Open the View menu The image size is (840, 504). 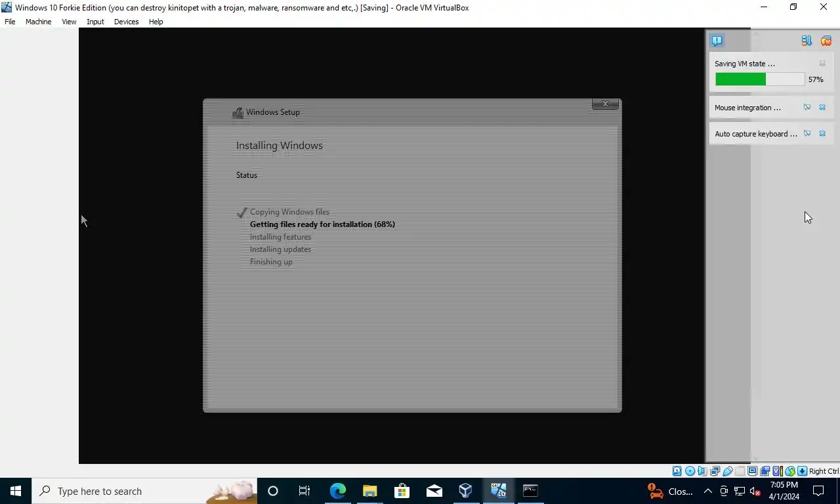pyautogui.click(x=69, y=22)
